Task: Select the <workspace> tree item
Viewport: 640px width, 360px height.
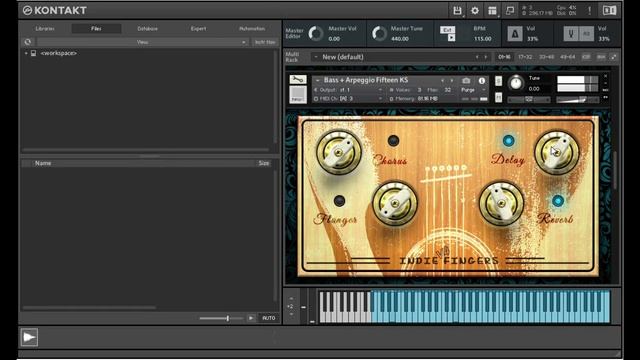Action: (58, 53)
